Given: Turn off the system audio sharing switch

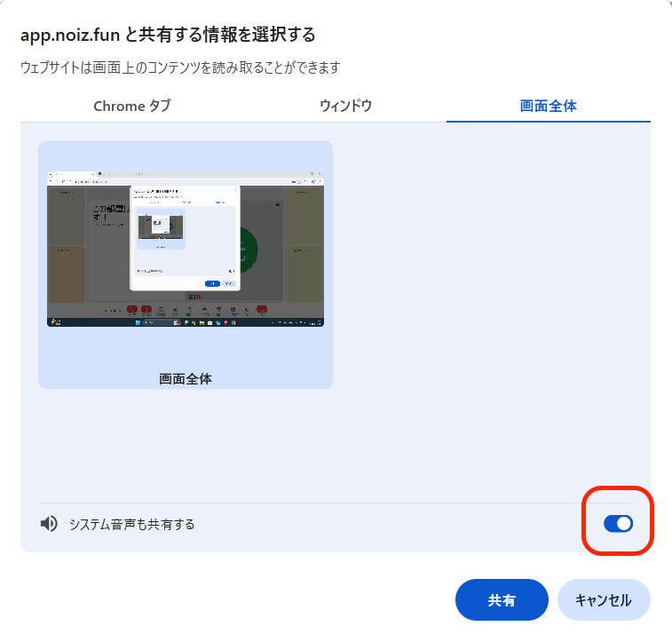Looking at the screenshot, I should (x=618, y=524).
